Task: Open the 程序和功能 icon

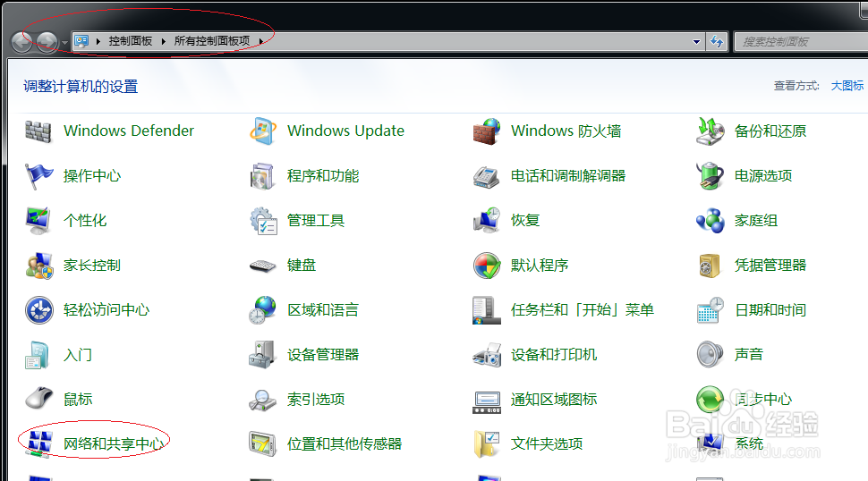Action: click(x=262, y=176)
